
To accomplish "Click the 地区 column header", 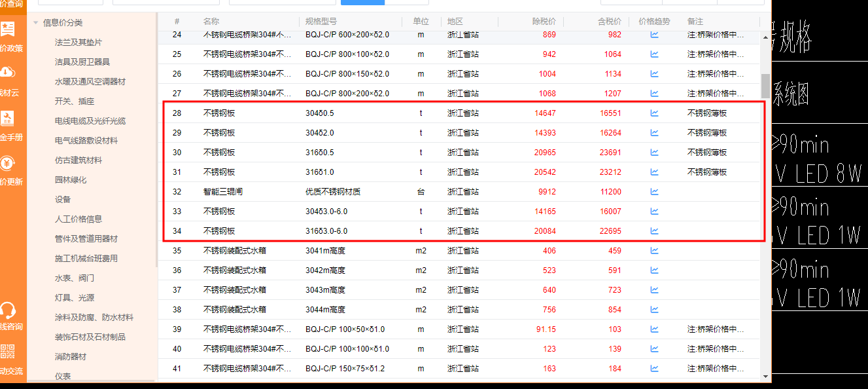I will click(455, 22).
